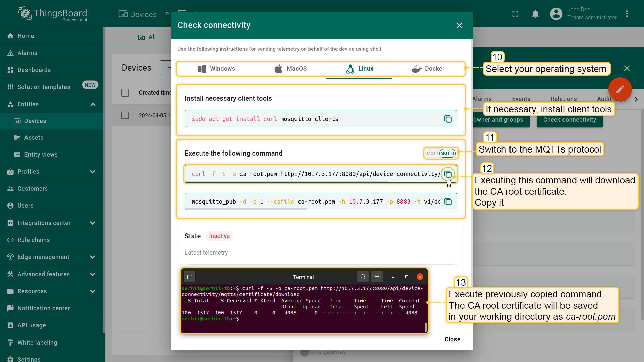Screen dimensions: 644x362
Task: Select the Windows tab
Action: 216,69
